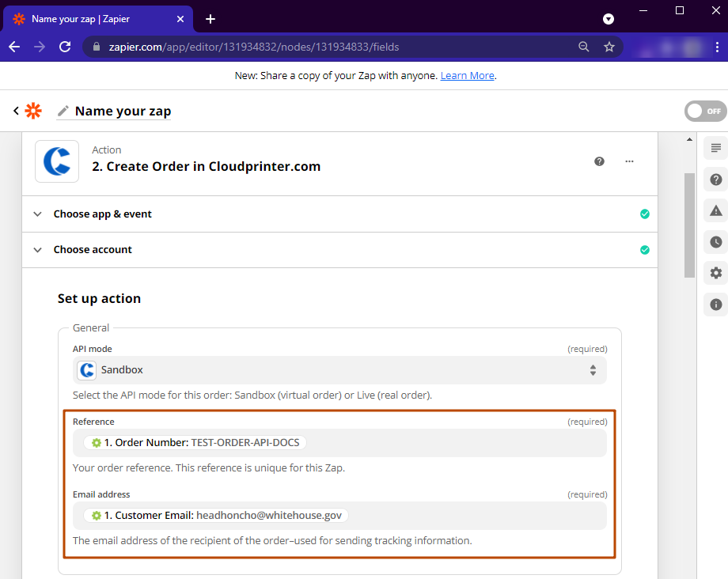728x579 pixels.
Task: Open sidebar Zap outline notes icon
Action: (x=716, y=148)
